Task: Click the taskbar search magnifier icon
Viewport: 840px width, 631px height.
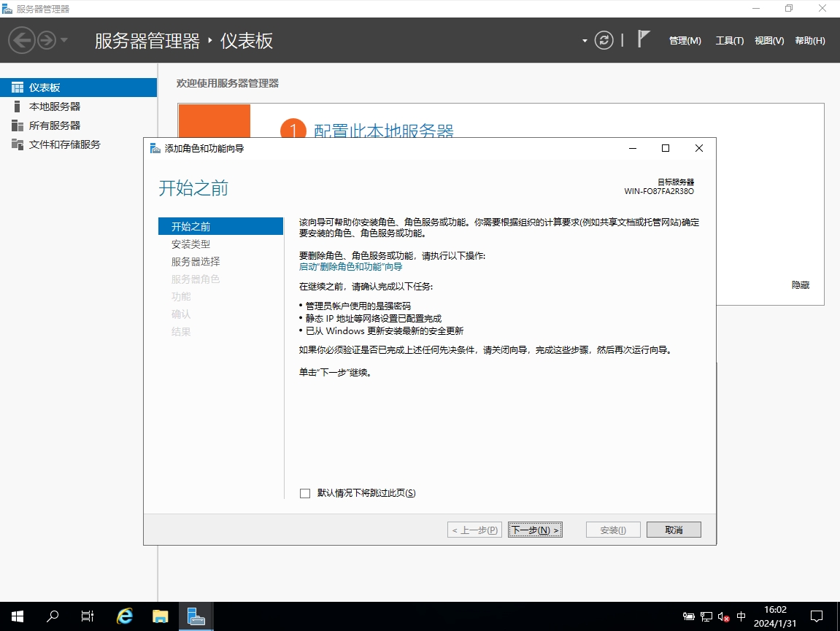Action: pos(53,616)
